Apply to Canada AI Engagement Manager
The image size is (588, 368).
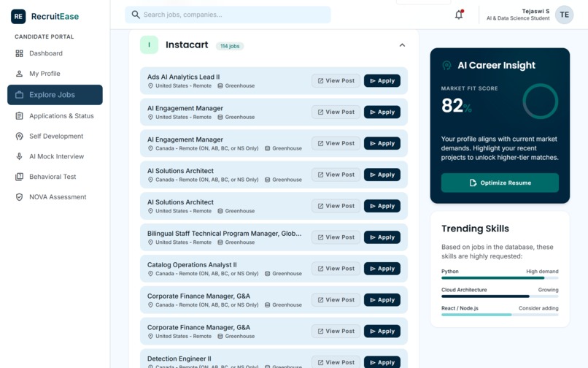382,143
